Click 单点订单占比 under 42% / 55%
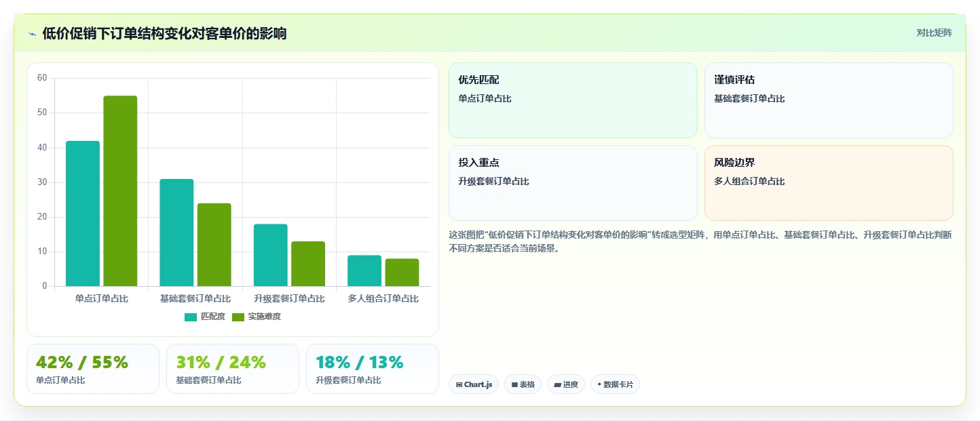This screenshot has width=980, height=421. coord(60,380)
